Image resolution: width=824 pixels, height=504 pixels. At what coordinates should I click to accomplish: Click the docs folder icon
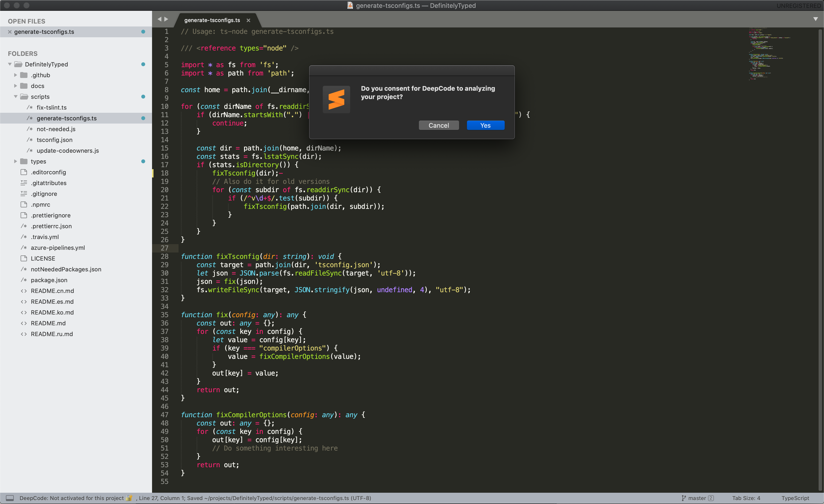(x=24, y=86)
